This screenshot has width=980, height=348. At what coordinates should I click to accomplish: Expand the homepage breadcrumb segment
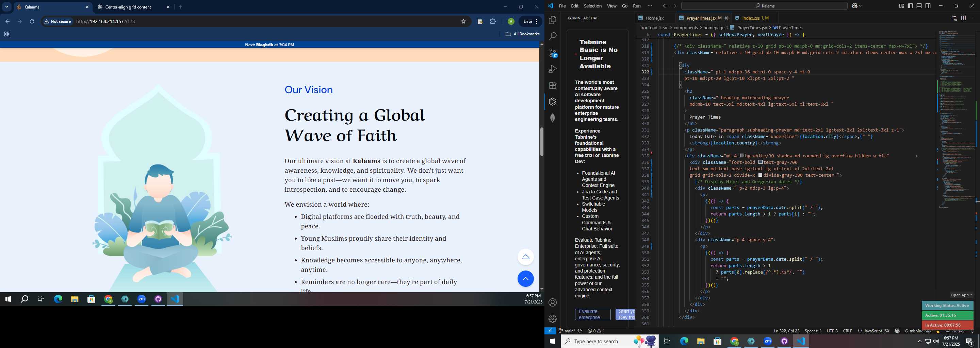tap(714, 28)
